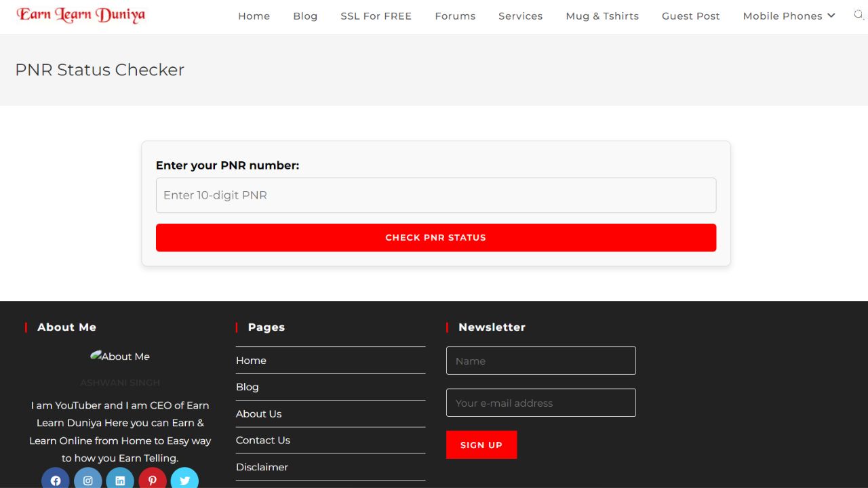Click the About Me footer heading
The image size is (868, 488).
66,327
